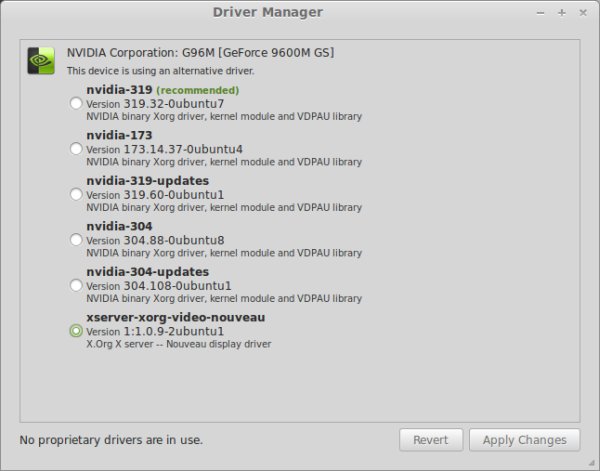600x471 pixels.
Task: Click the NVIDIA logo icon
Action: [41, 61]
